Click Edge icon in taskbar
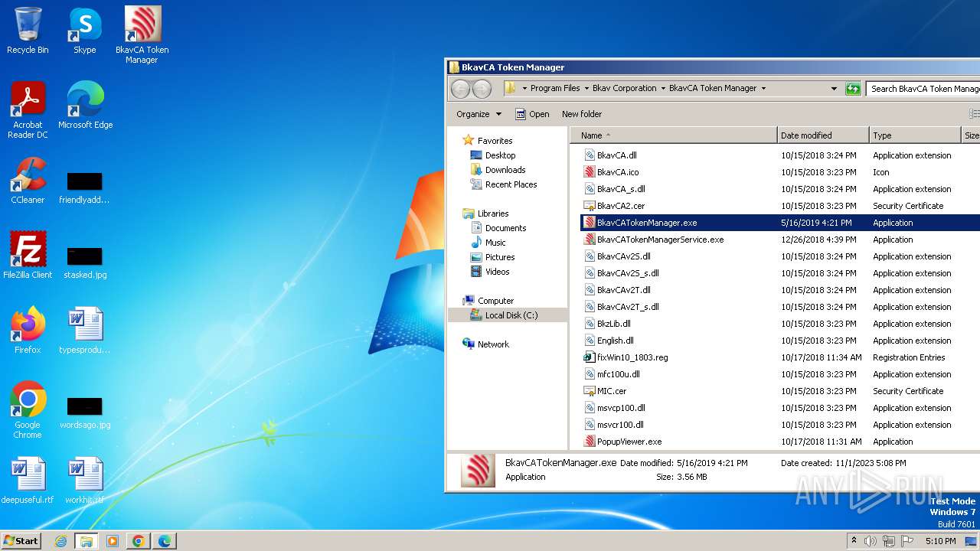Image resolution: width=980 pixels, height=551 pixels. pos(165,541)
